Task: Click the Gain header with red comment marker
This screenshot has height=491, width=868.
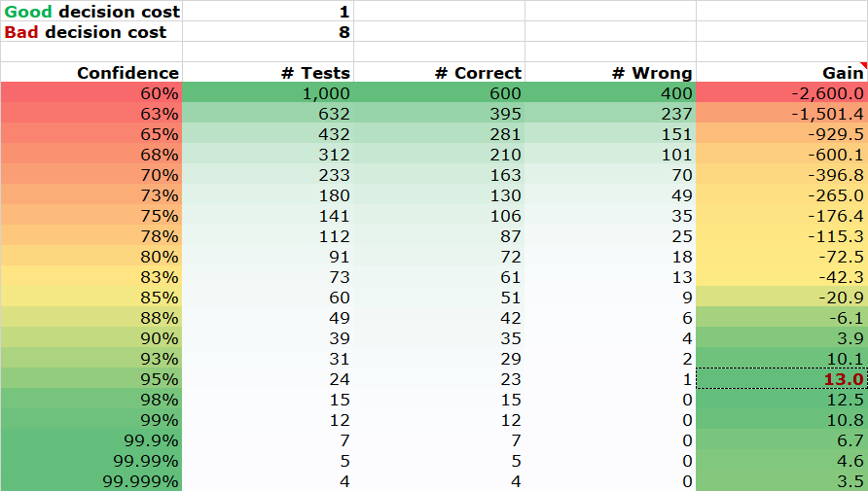Action: (x=782, y=72)
